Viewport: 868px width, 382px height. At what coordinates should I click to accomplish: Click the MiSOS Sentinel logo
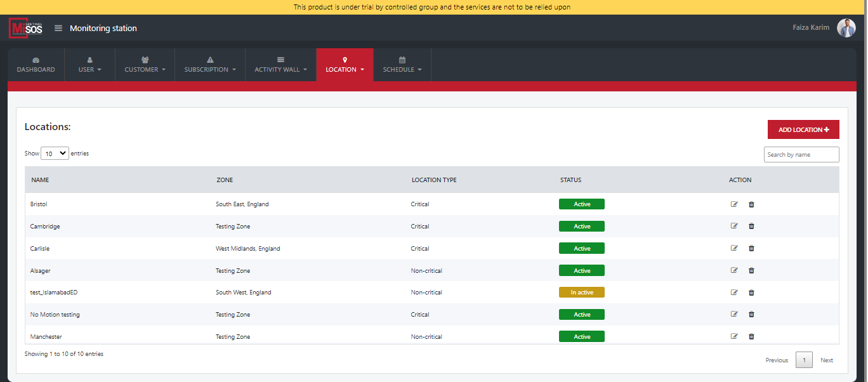(26, 29)
